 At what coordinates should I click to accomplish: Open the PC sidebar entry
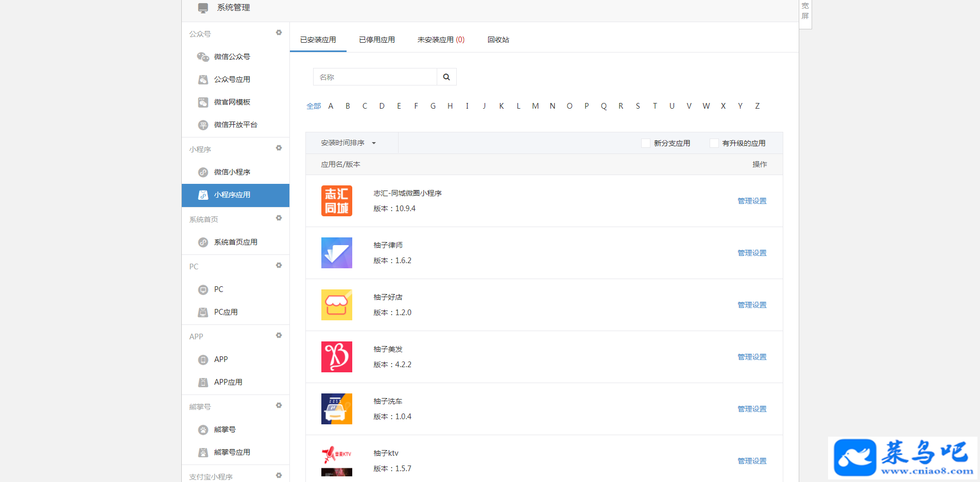[235, 289]
